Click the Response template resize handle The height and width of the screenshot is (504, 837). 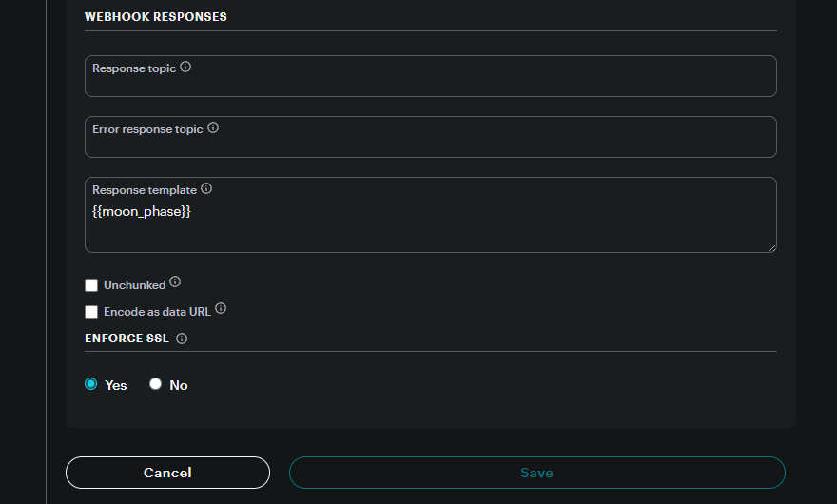[772, 248]
